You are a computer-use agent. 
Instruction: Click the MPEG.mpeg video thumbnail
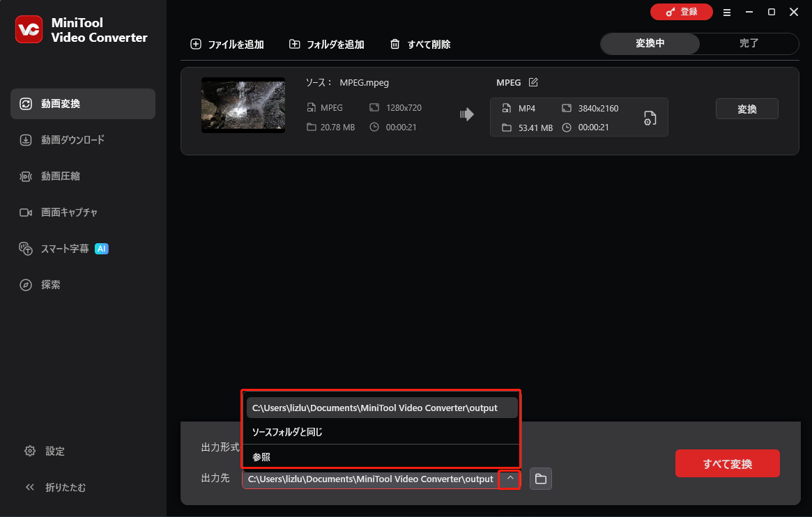(243, 105)
